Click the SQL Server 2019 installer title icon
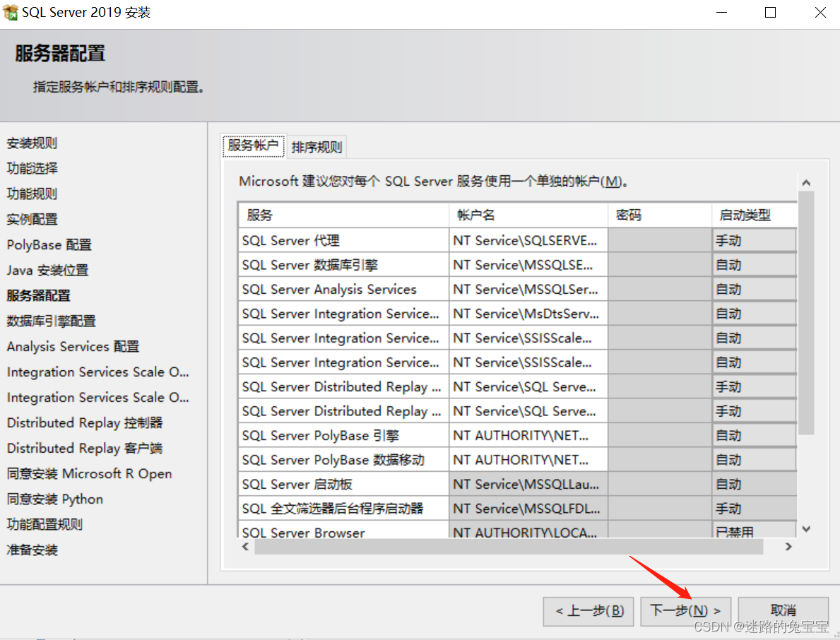Image resolution: width=840 pixels, height=640 pixels. tap(10, 12)
